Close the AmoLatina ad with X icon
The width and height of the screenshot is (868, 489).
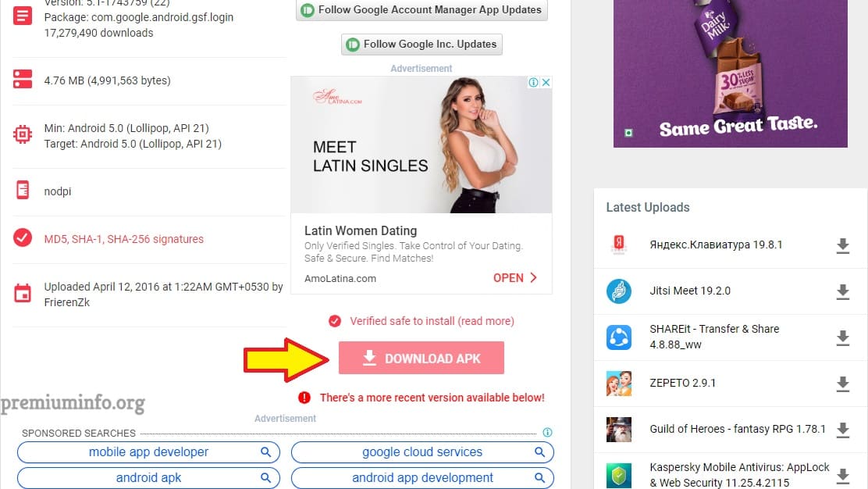546,83
